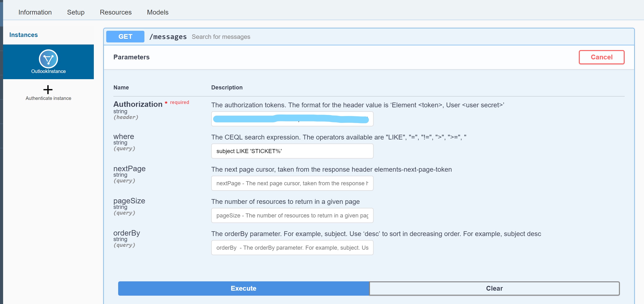The height and width of the screenshot is (304, 644).
Task: Open the Resources tab
Action: [x=116, y=12]
